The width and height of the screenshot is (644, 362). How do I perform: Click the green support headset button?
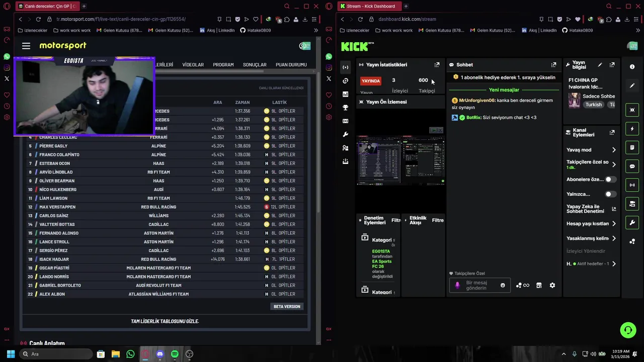click(x=628, y=330)
